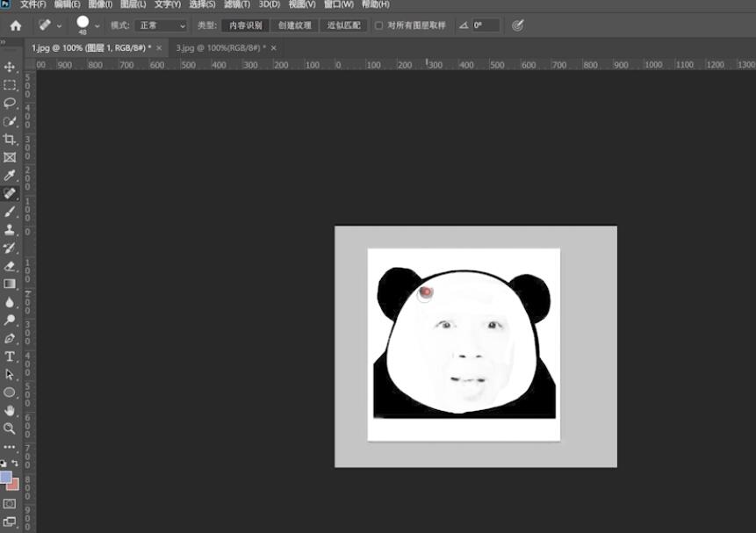Screen dimensions: 756x533
Task: Open the 模式 正常 dropdown
Action: 161,25
